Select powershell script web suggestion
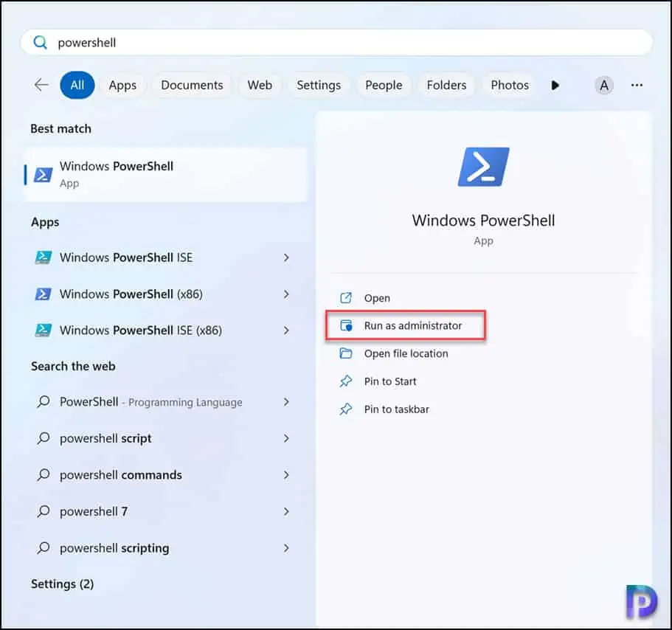 tap(106, 438)
